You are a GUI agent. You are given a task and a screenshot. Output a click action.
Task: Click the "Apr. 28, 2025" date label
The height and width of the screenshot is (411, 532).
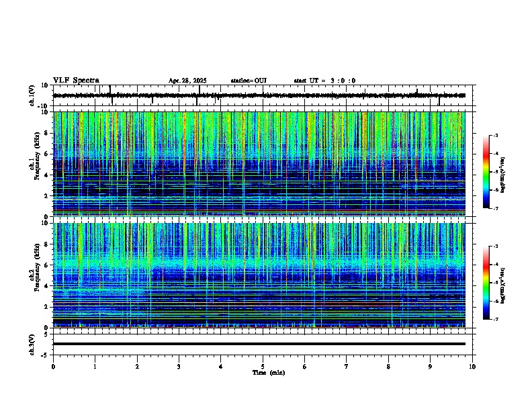(187, 81)
